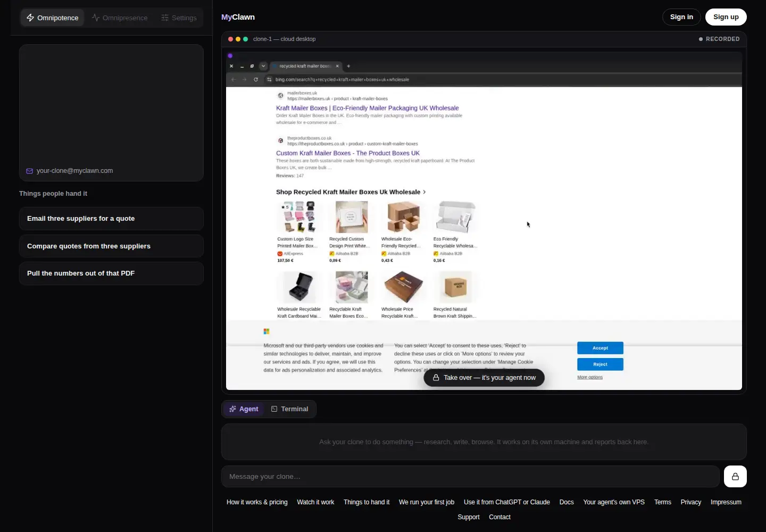Viewport: 766px width, 532px height.
Task: Click the Microsoft logo in cookie banner
Action: [x=267, y=331]
